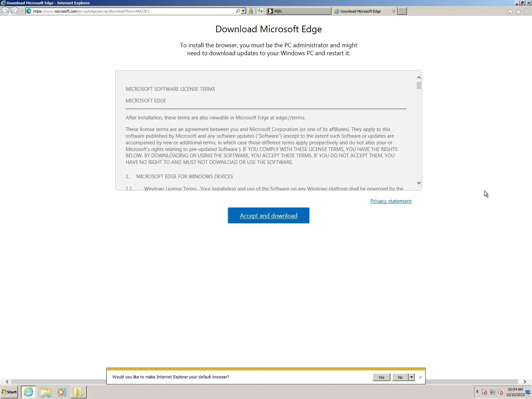Refresh the page with the green arrows icon
Viewport: 532px width, 399px height.
(x=260, y=11)
